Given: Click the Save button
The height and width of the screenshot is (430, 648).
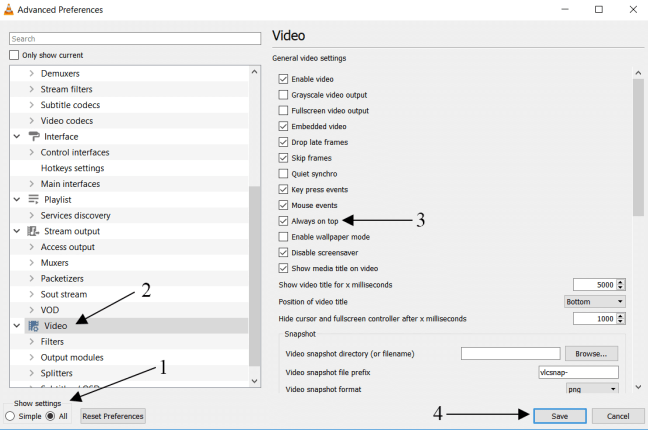Looking at the screenshot, I should pos(559,415).
